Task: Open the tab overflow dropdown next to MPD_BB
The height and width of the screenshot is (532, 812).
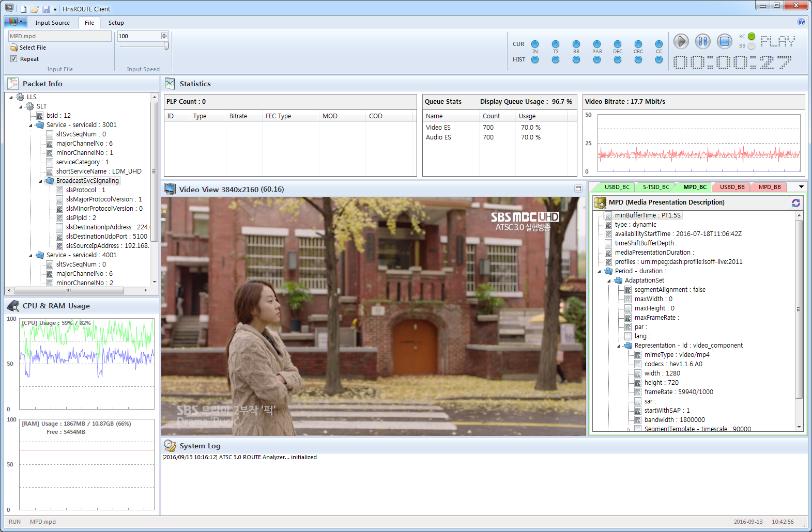Action: click(x=801, y=187)
